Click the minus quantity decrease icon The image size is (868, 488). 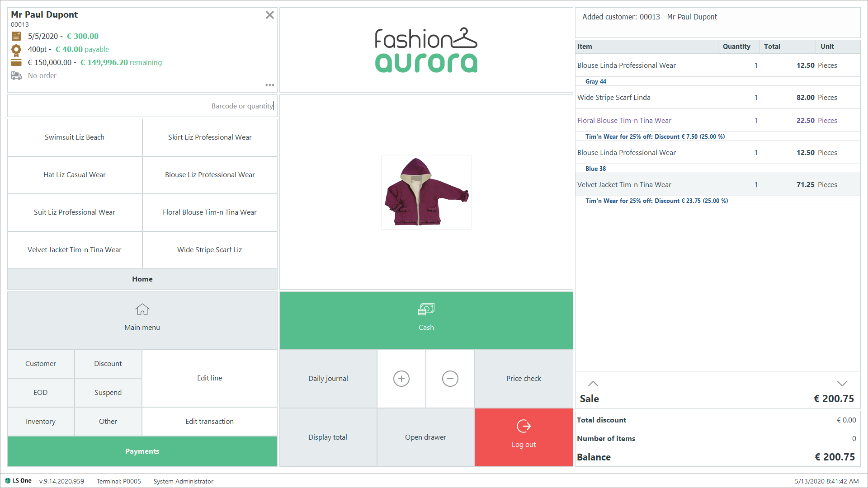(x=450, y=379)
